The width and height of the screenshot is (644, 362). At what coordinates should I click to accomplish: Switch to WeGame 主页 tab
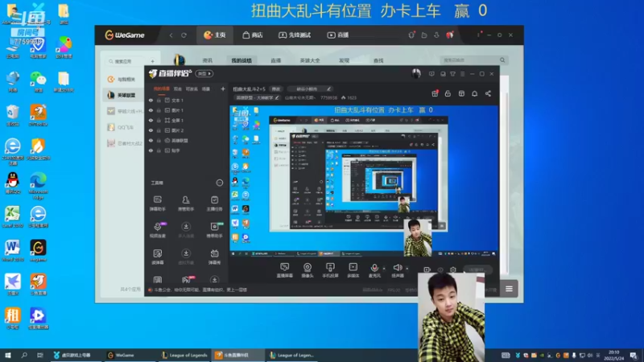click(x=215, y=35)
